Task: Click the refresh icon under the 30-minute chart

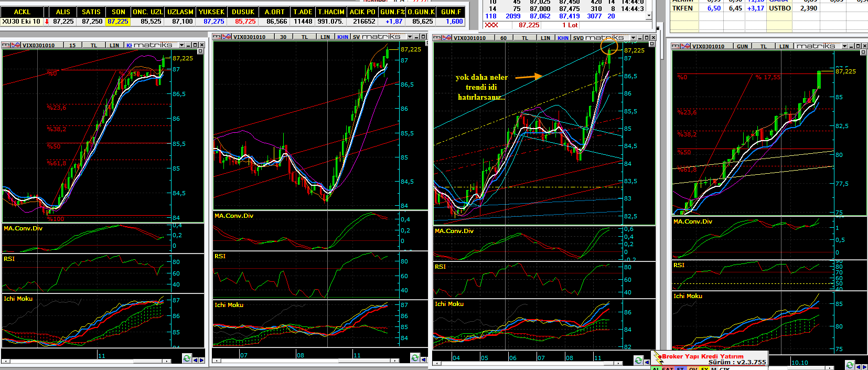Action: point(415,358)
